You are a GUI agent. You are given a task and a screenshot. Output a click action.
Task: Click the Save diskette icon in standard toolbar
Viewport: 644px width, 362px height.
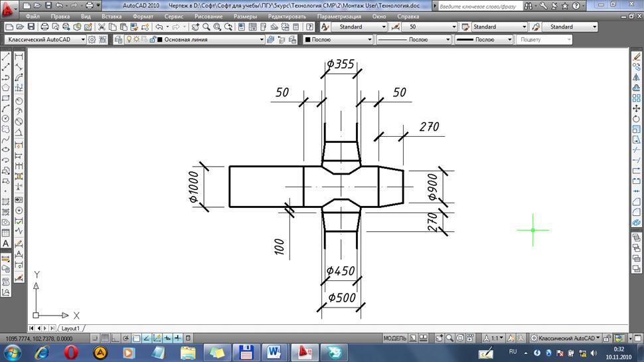click(x=31, y=27)
